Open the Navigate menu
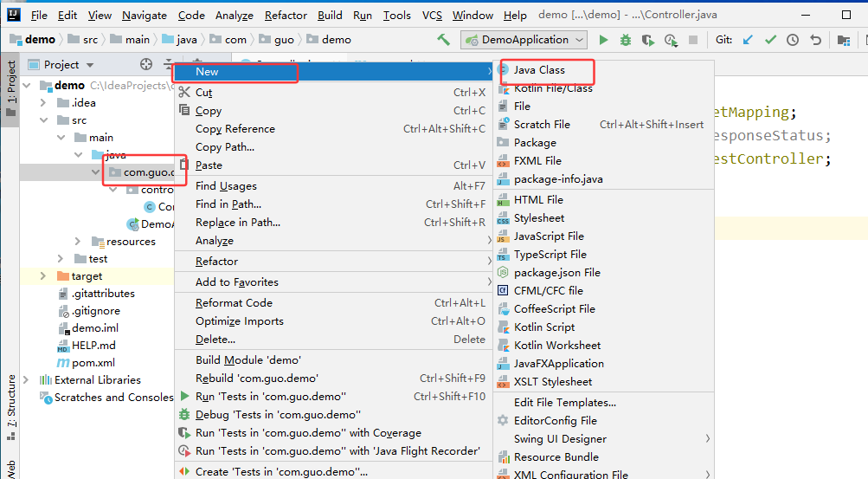 [145, 15]
